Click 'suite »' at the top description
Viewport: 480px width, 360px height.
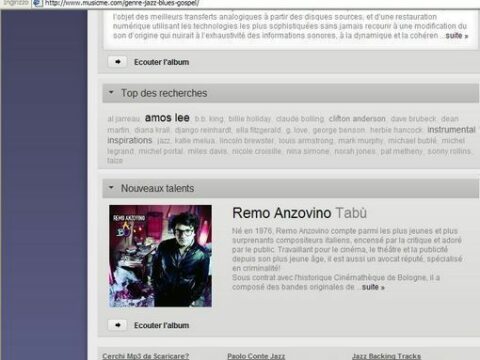click(x=457, y=36)
